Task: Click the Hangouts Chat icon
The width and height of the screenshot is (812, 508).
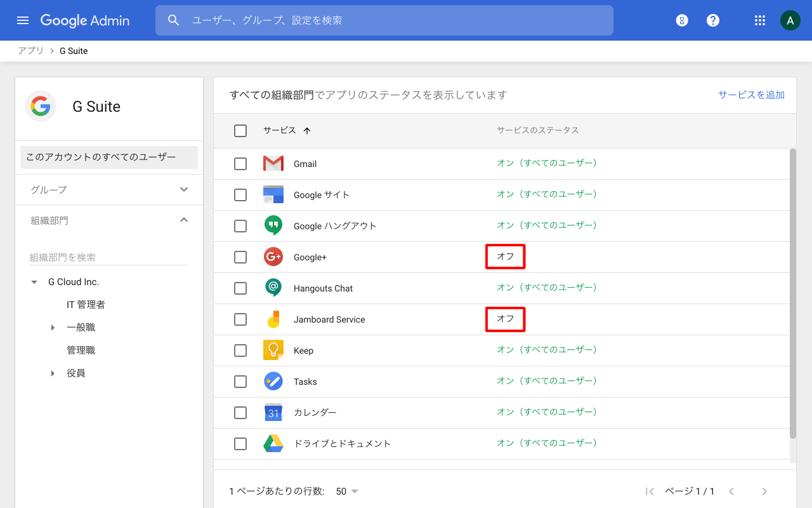Action: [x=273, y=288]
